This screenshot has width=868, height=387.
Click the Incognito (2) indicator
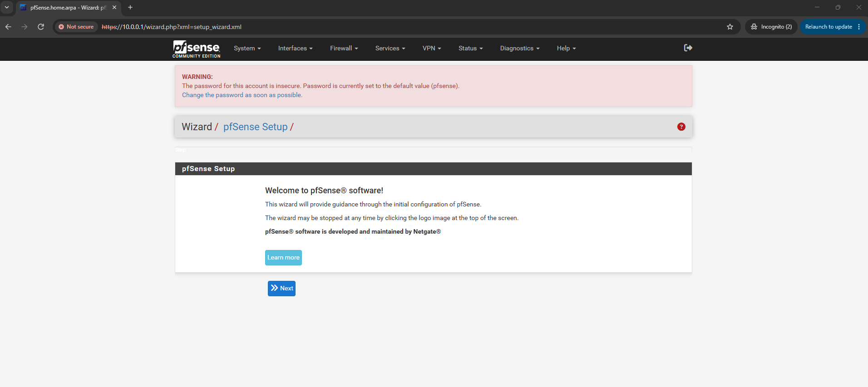[x=771, y=27]
